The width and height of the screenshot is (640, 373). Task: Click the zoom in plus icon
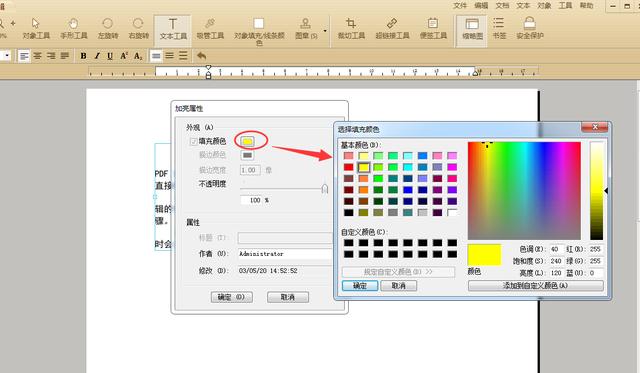pos(13,23)
